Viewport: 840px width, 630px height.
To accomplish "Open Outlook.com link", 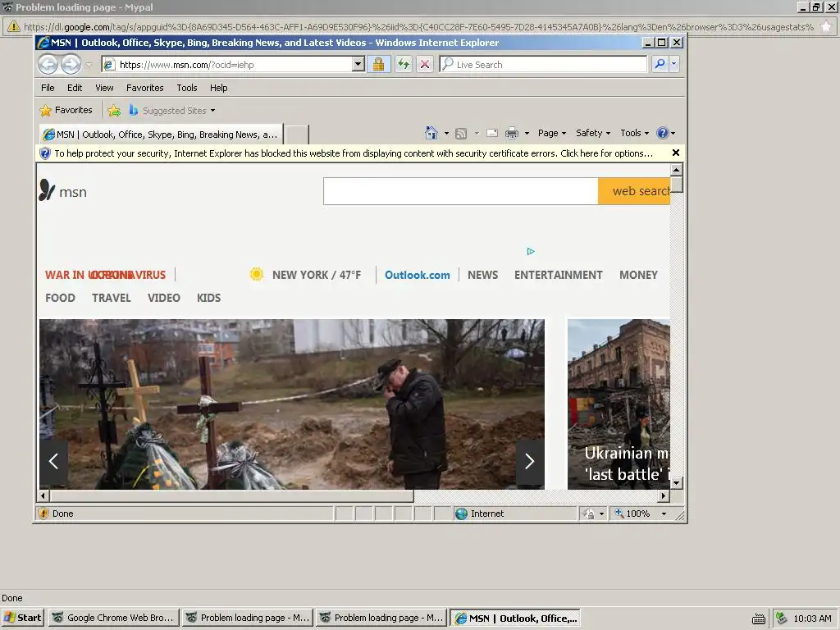I will pyautogui.click(x=418, y=275).
